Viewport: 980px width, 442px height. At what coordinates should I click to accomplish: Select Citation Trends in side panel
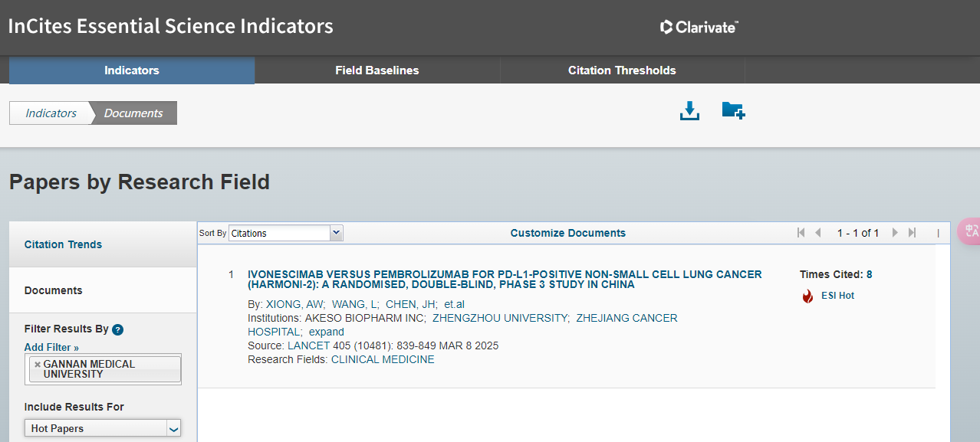[63, 244]
